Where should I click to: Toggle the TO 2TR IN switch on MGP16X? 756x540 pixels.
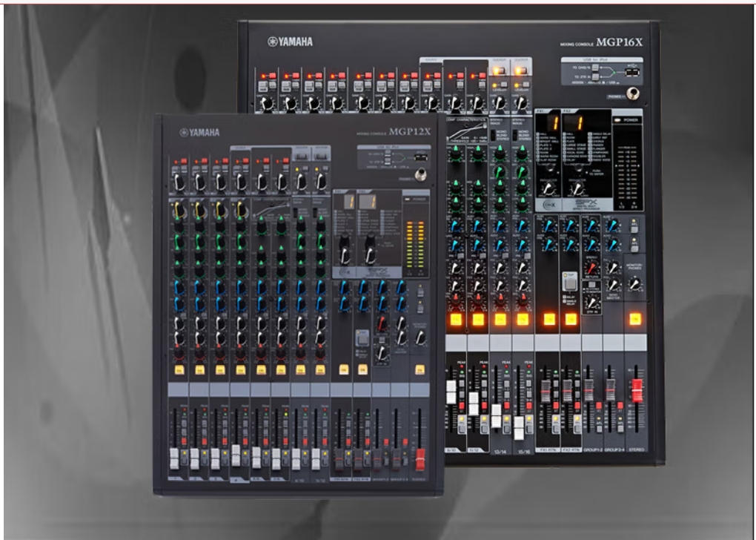[595, 76]
